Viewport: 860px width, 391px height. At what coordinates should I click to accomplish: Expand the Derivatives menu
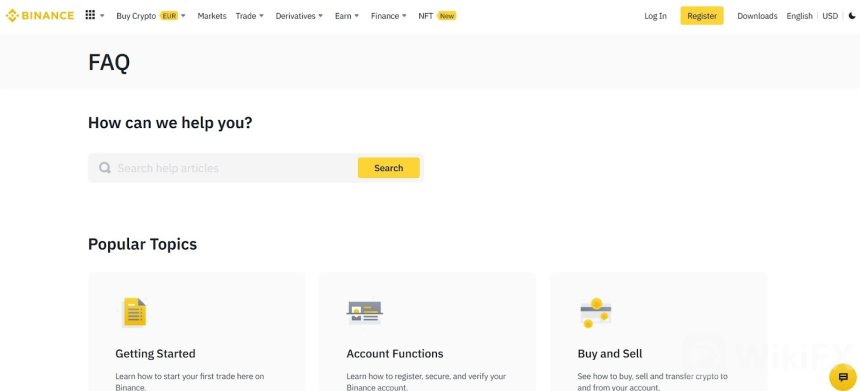(299, 16)
